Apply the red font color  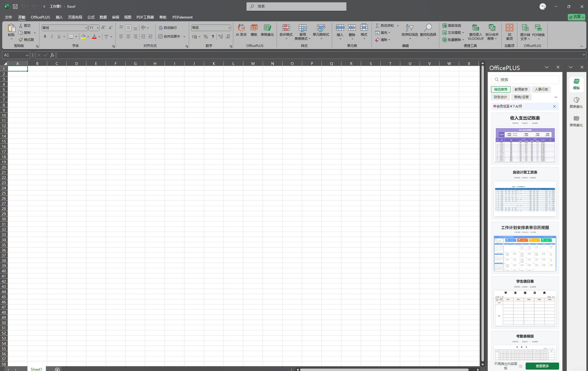[x=94, y=37]
